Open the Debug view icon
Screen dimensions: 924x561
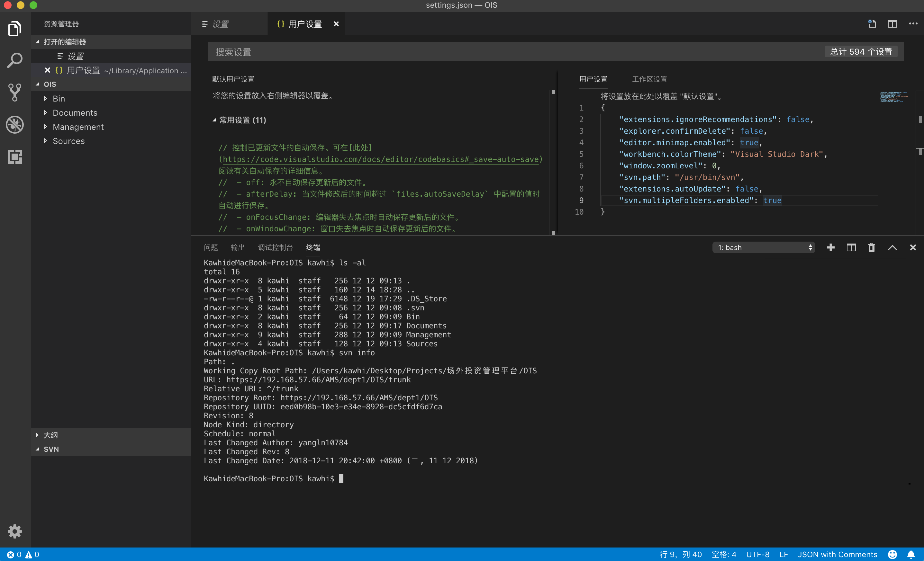click(15, 124)
